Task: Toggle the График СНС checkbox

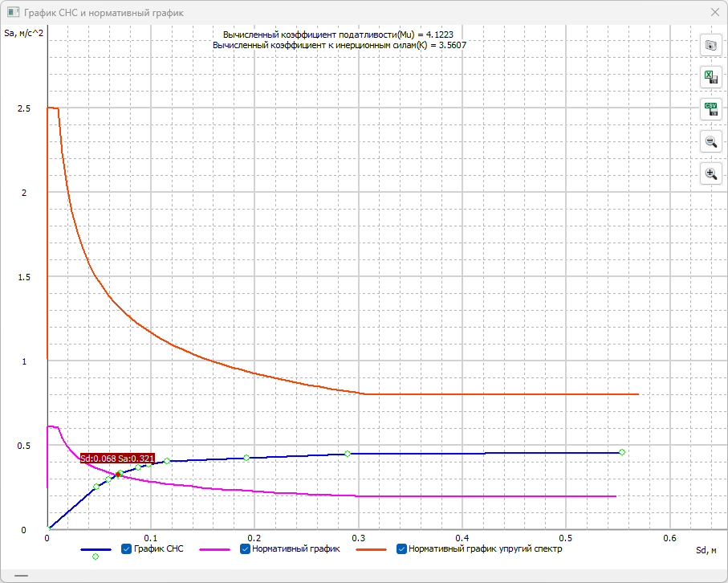Action: 126,549
